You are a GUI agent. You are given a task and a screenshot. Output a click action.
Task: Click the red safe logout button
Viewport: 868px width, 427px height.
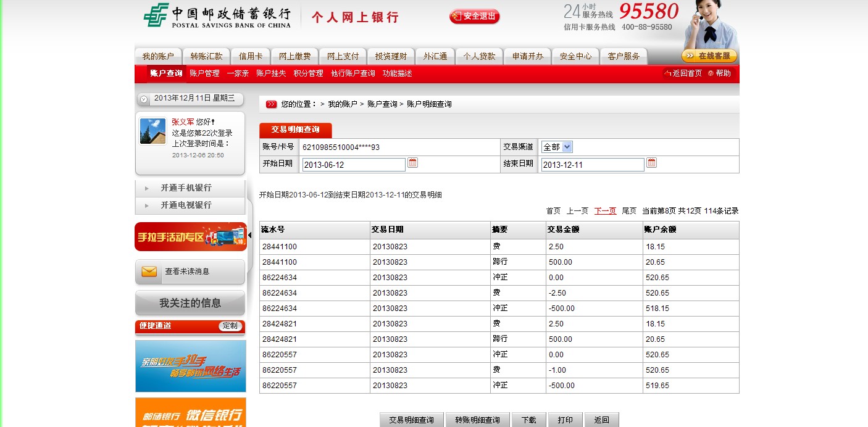pos(474,17)
